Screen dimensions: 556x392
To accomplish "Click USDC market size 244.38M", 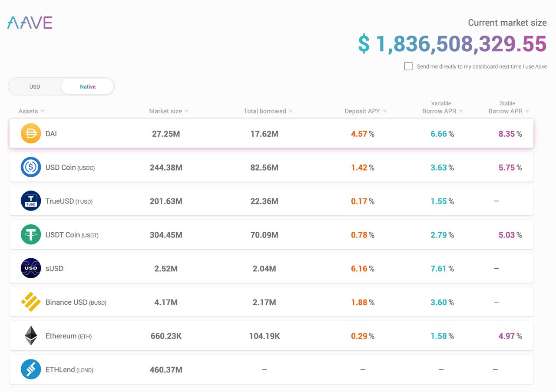I will coord(166,168).
